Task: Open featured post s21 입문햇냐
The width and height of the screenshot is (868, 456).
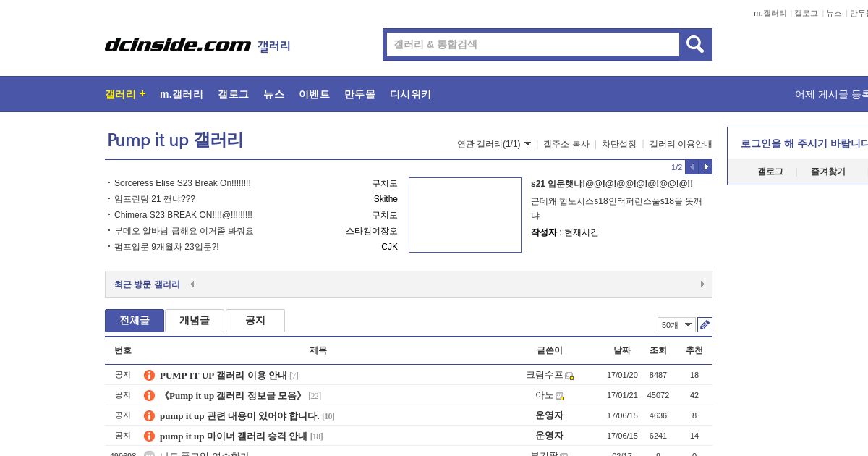Action: click(x=612, y=184)
